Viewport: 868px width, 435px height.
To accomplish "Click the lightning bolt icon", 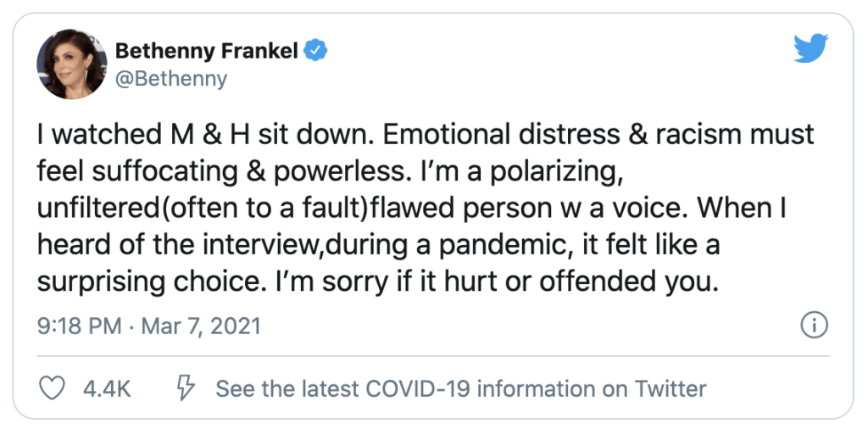I will (186, 388).
